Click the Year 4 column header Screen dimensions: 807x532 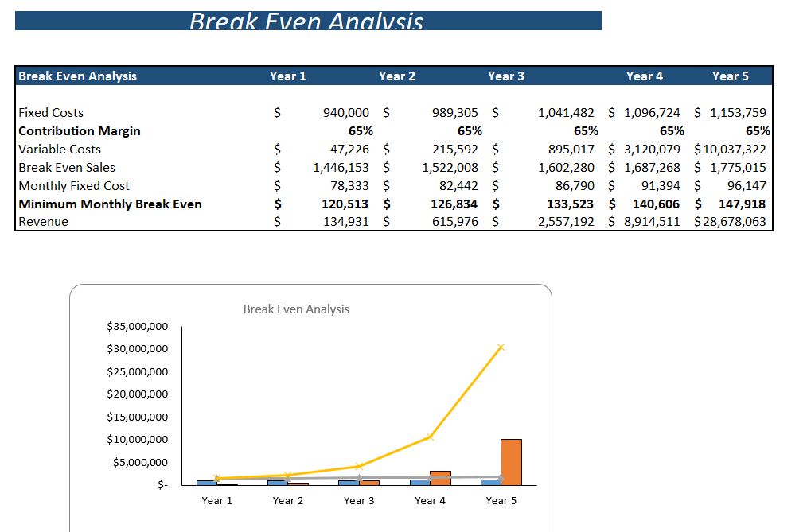coord(643,76)
